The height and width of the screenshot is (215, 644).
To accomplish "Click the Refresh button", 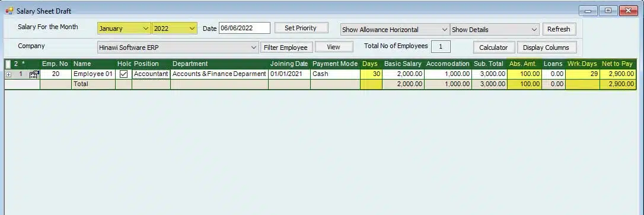I will tap(559, 29).
